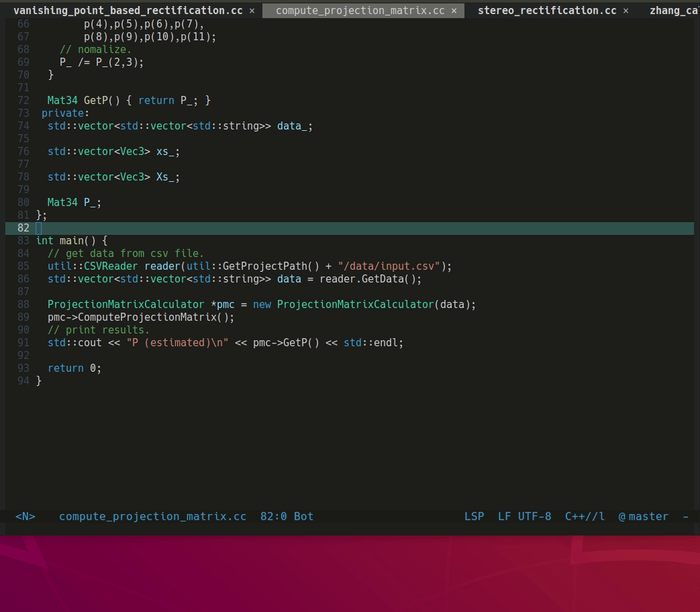
Task: Switch to vanishing_point_based_rectification.cc tab
Action: 128,10
